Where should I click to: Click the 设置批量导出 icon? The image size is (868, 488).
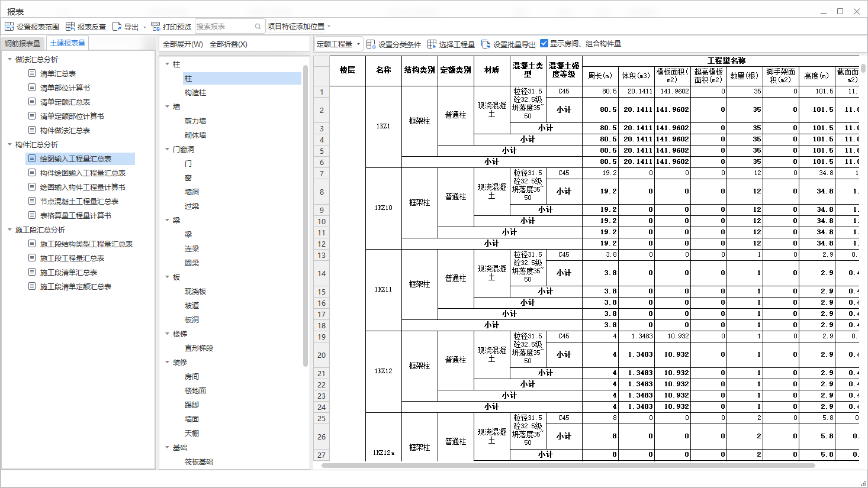486,44
